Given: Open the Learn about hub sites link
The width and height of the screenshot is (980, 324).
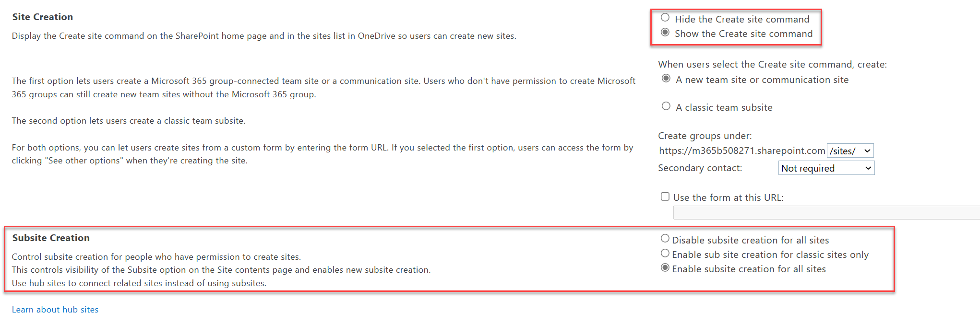Looking at the screenshot, I should 55,310.
